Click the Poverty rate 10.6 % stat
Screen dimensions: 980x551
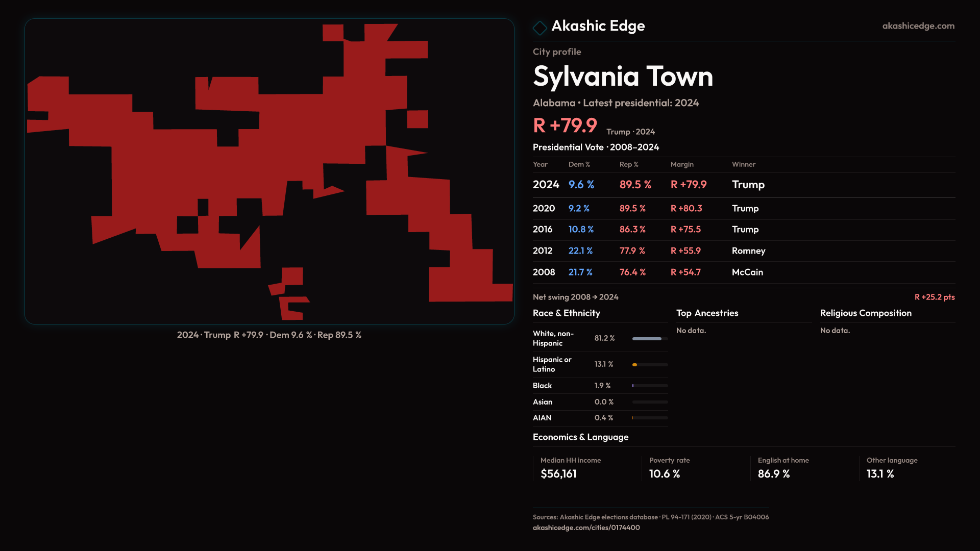tap(664, 474)
